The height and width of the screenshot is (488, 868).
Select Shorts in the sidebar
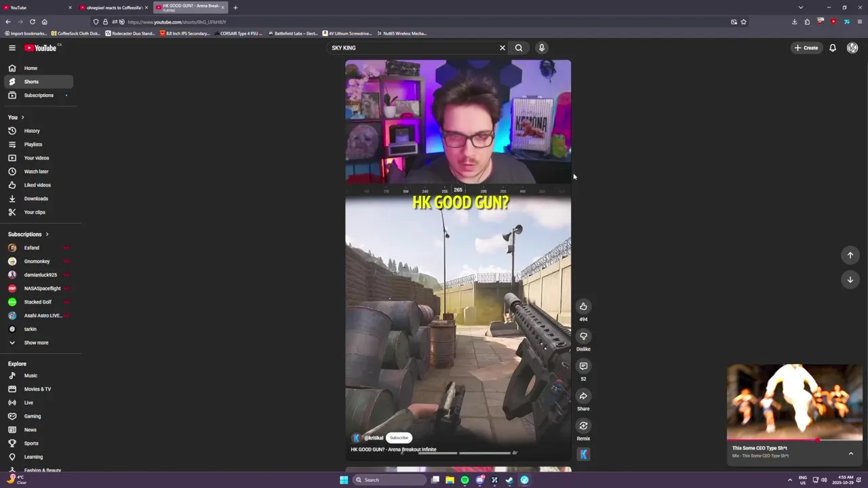[x=38, y=81]
